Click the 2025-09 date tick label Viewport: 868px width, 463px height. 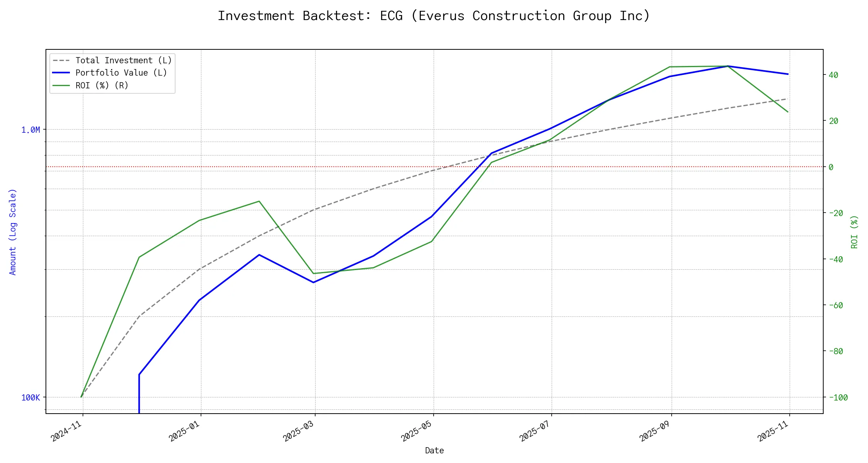pyautogui.click(x=655, y=431)
